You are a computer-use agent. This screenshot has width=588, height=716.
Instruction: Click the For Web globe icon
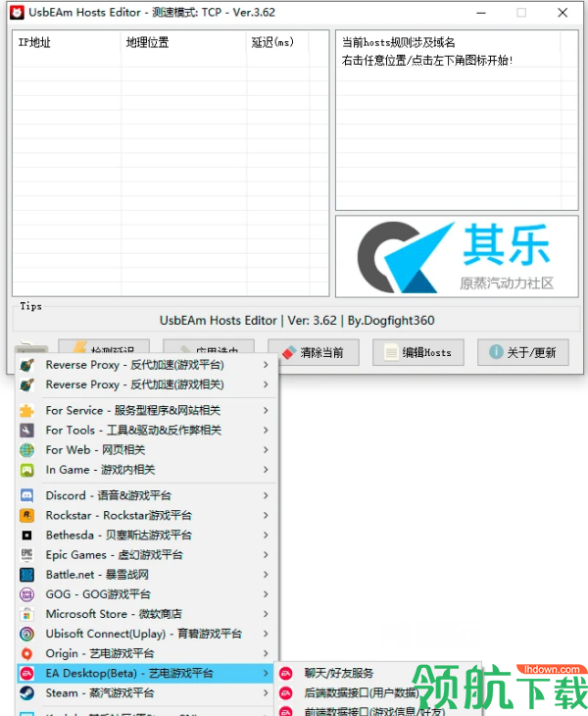pyautogui.click(x=26, y=450)
